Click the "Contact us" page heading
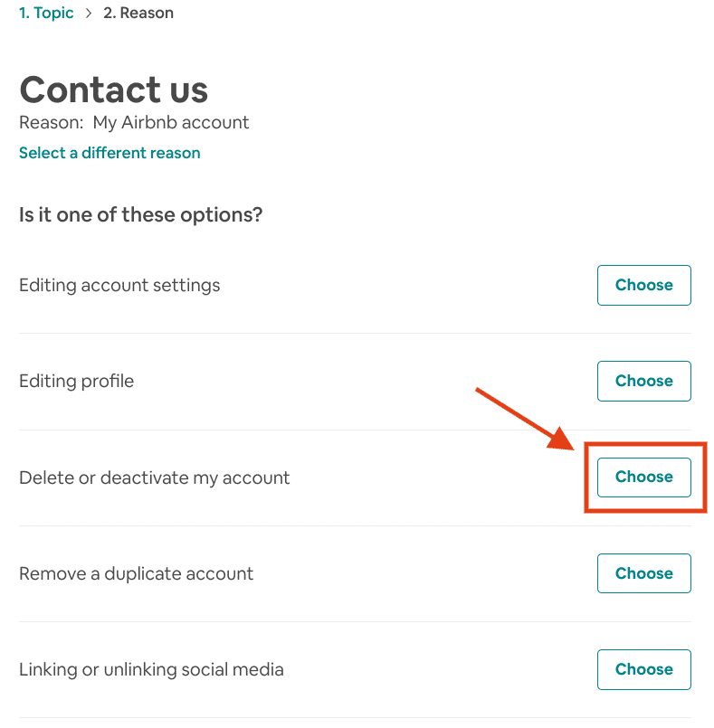The width and height of the screenshot is (714, 728). point(114,90)
